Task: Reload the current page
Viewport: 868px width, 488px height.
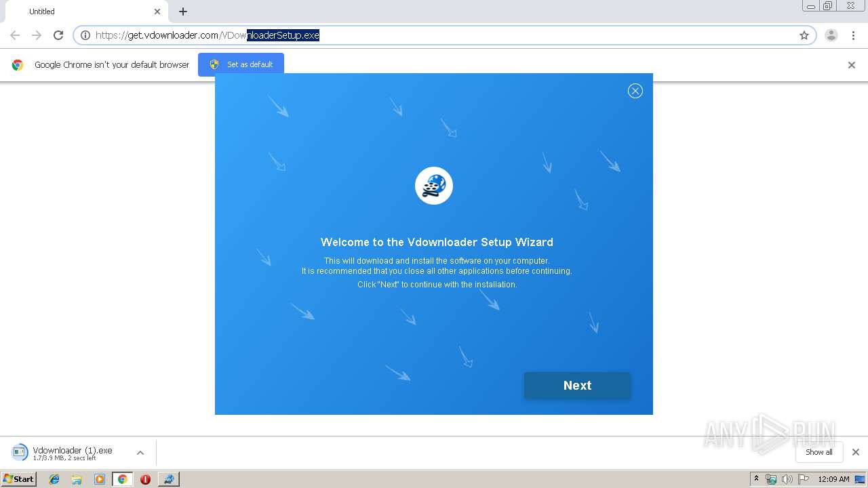Action: coord(58,35)
